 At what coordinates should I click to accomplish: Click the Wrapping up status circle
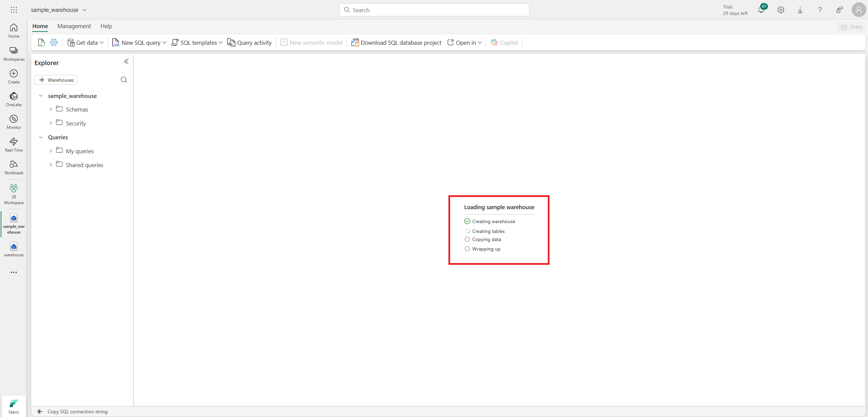(467, 249)
